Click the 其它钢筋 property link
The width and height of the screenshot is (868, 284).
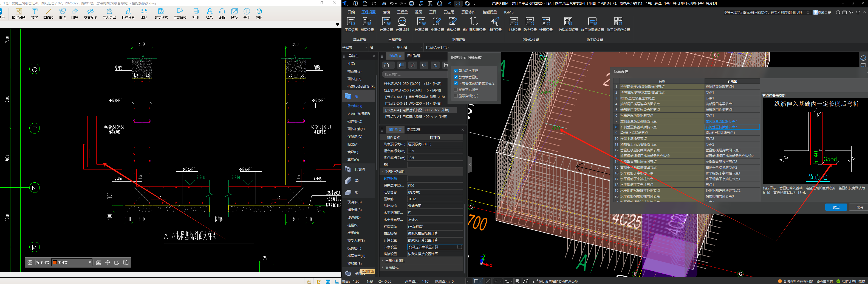tap(390, 179)
